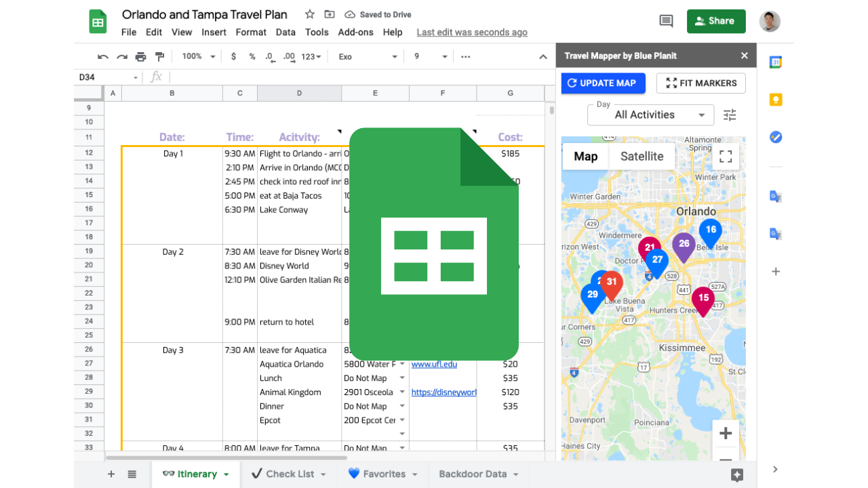Open the www.ufl.edu link

[x=434, y=364]
